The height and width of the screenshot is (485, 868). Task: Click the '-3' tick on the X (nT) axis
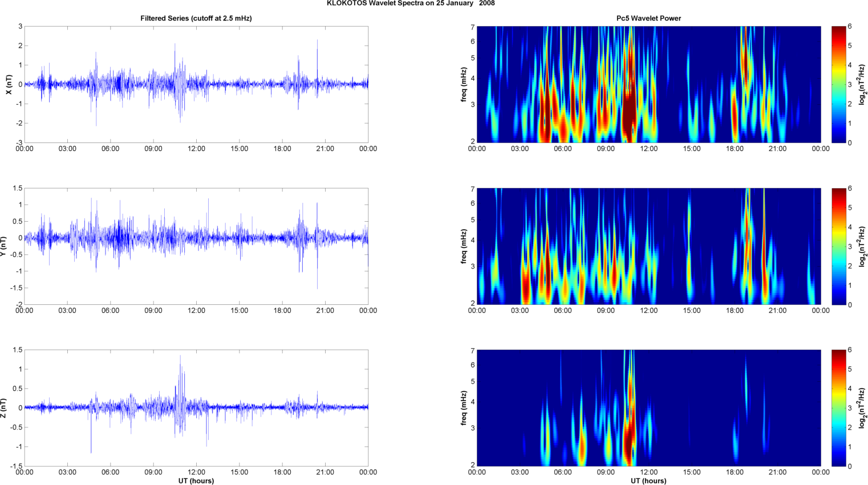[x=19, y=142]
